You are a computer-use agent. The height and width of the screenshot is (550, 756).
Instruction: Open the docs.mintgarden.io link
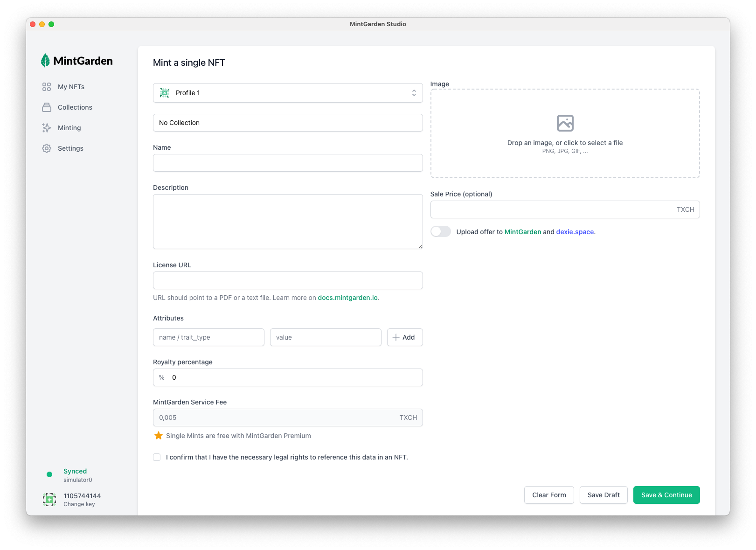tap(347, 298)
